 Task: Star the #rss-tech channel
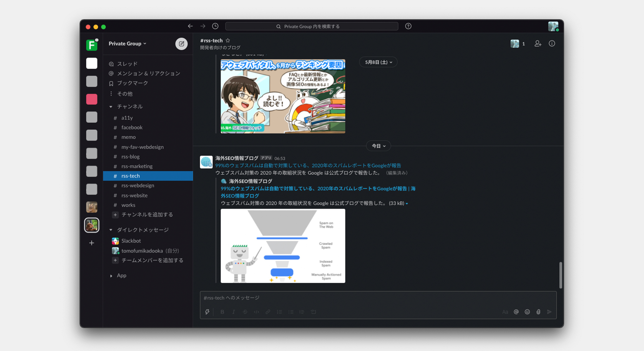tap(228, 40)
